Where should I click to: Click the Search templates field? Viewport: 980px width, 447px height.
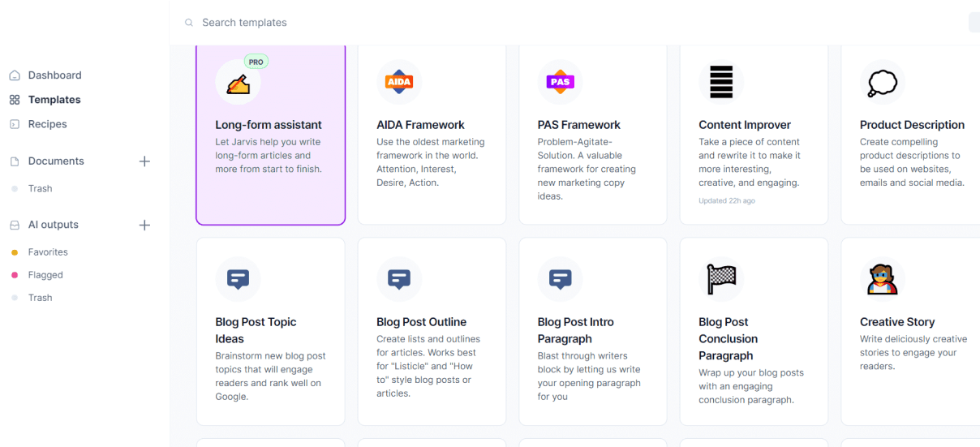[x=406, y=23]
